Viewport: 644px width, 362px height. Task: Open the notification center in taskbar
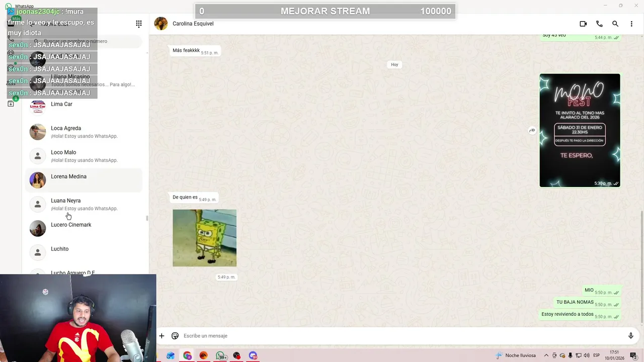pyautogui.click(x=633, y=355)
